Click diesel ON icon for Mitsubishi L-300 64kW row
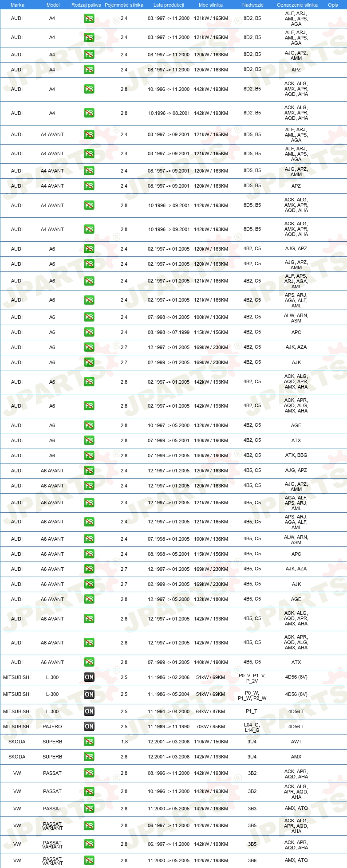The width and height of the screenshot is (347, 868). pos(89,711)
